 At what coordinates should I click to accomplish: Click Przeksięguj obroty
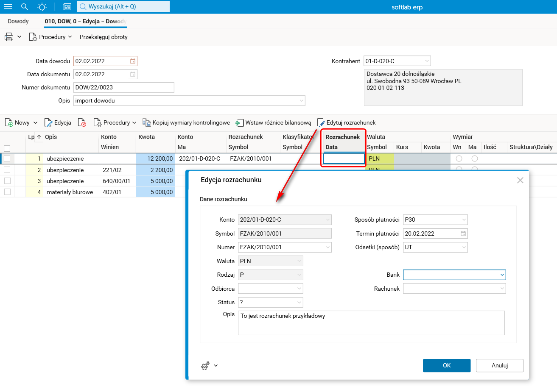point(104,37)
